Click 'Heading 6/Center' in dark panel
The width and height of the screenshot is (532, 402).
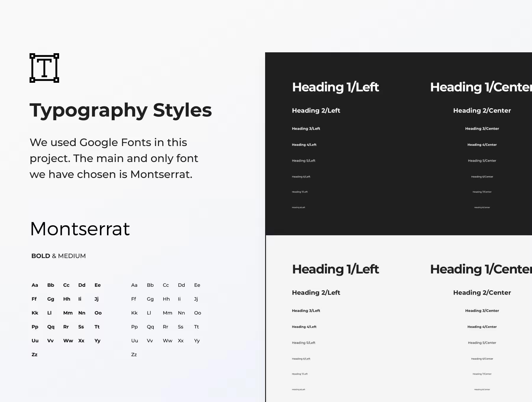482,177
